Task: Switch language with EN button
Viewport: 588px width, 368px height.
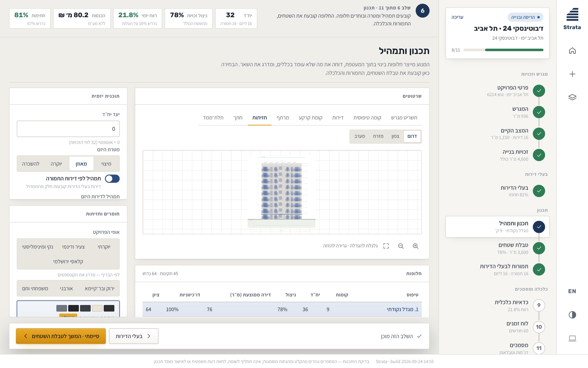Action: point(572,291)
